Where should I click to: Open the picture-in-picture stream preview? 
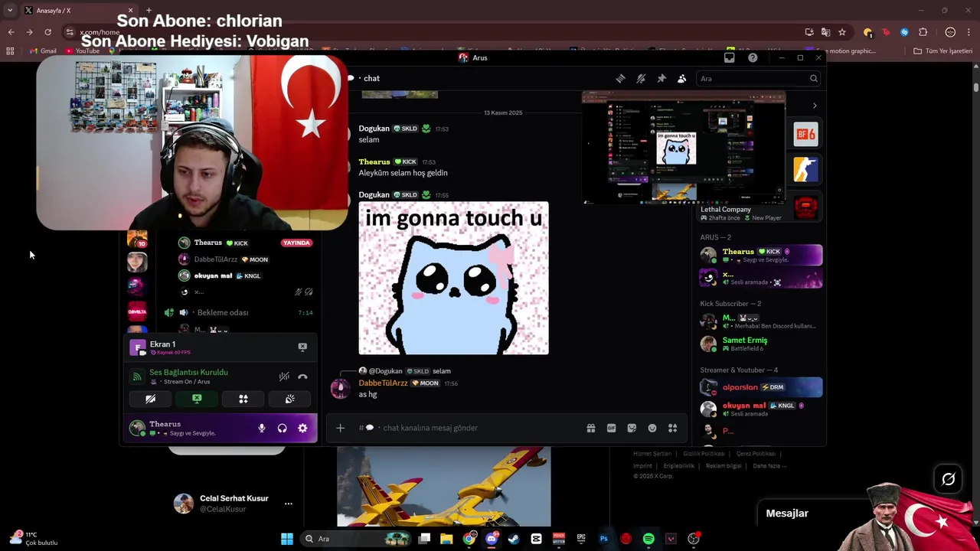[x=683, y=148]
